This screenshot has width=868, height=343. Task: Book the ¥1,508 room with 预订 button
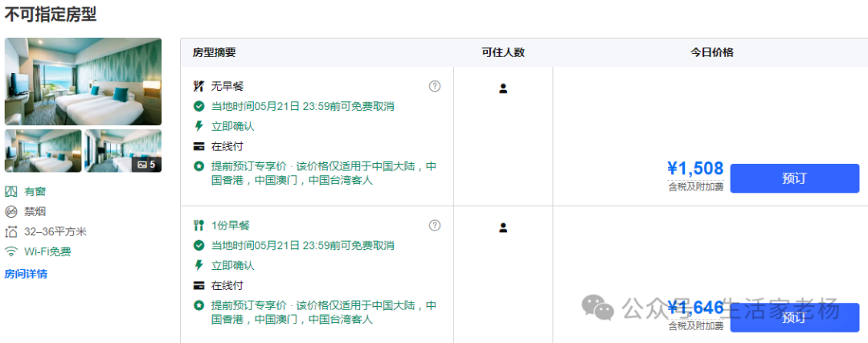click(x=793, y=178)
